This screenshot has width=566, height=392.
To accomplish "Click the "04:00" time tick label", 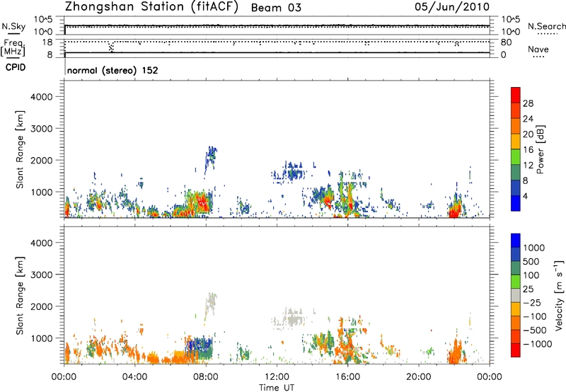I will [x=134, y=377].
